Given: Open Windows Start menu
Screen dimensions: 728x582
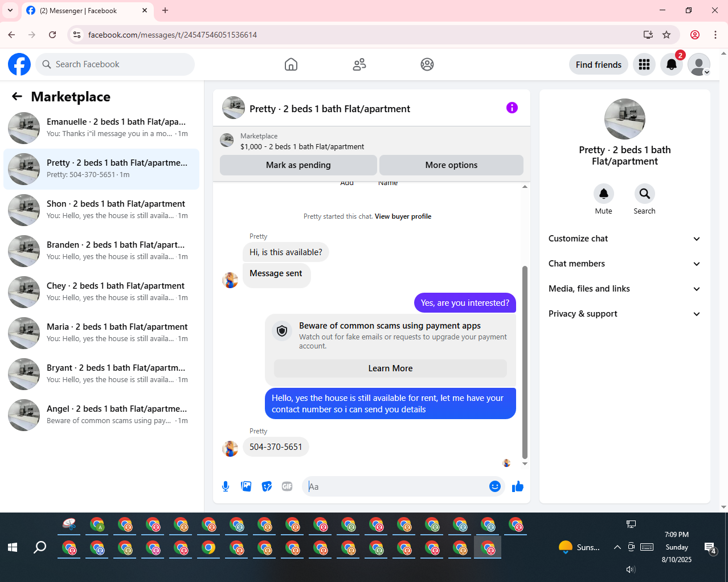Looking at the screenshot, I should [13, 547].
